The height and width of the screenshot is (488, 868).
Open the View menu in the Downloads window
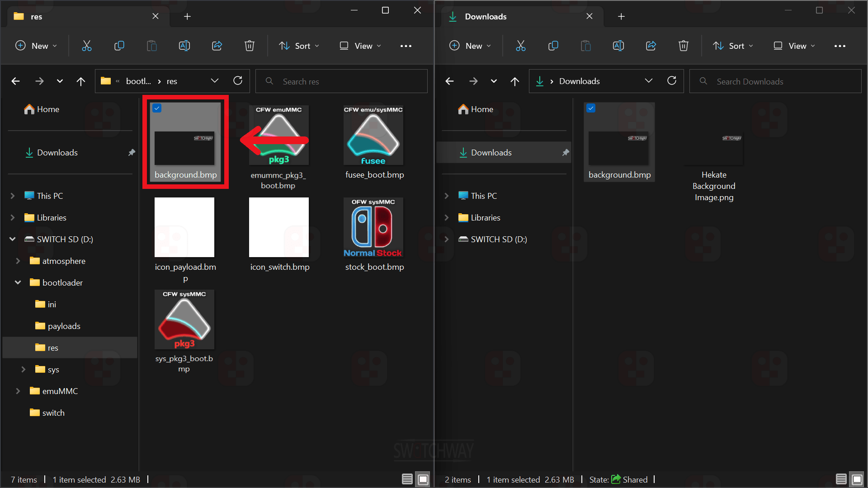coord(794,46)
